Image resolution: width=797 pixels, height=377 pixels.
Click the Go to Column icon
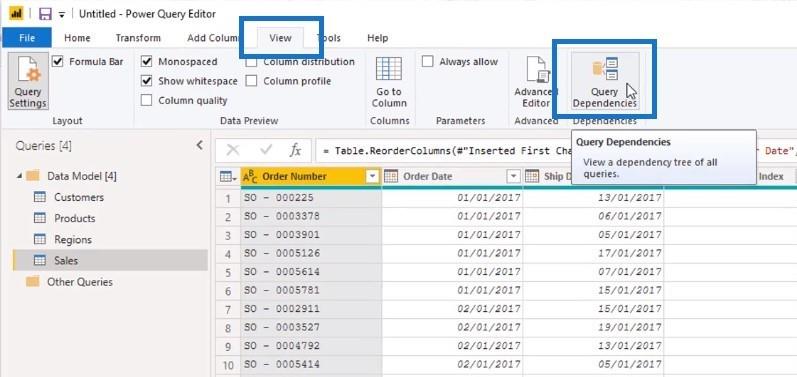(x=389, y=69)
